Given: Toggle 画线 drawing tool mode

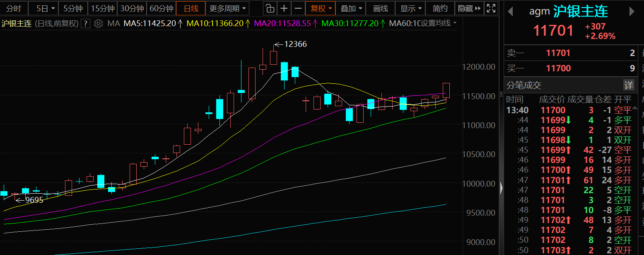Looking at the screenshot, I should click(x=380, y=8).
